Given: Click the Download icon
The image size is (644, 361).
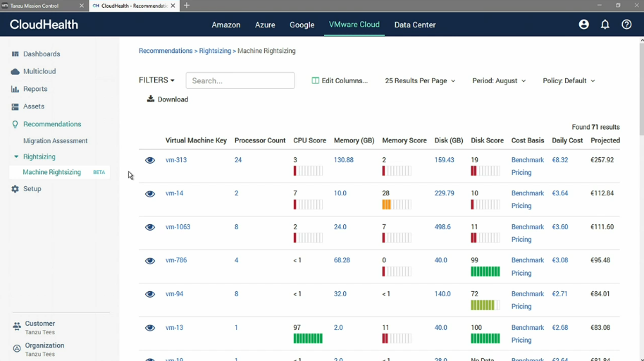Looking at the screenshot, I should [151, 99].
